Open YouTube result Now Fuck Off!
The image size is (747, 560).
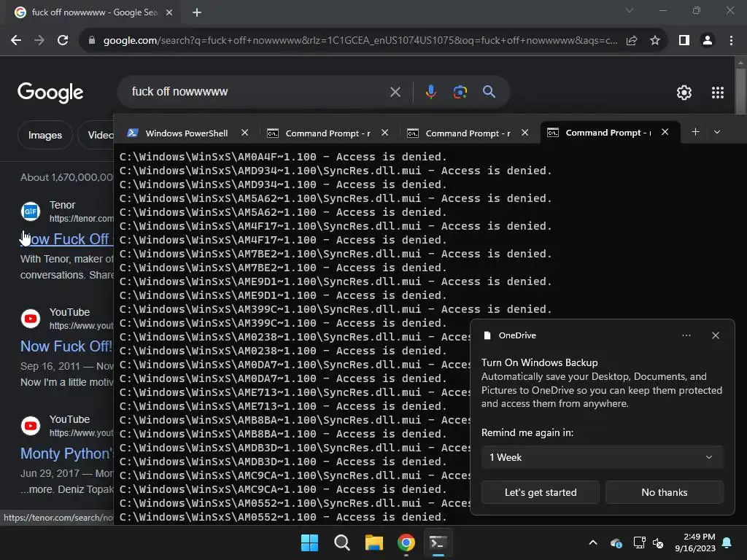coord(66,346)
